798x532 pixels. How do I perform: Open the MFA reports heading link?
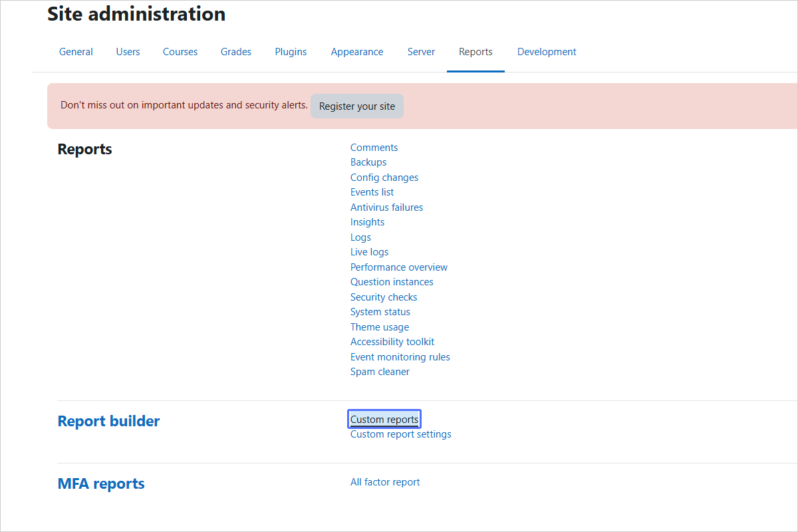(x=101, y=483)
